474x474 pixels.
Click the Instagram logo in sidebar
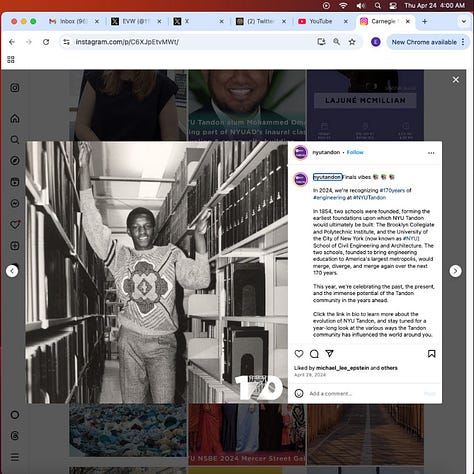15,88
